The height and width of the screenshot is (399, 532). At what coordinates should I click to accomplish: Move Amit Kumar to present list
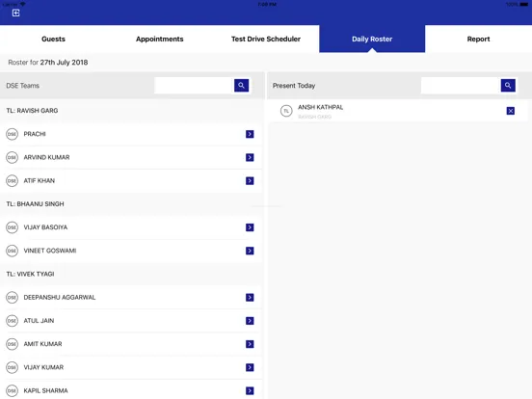coord(250,344)
